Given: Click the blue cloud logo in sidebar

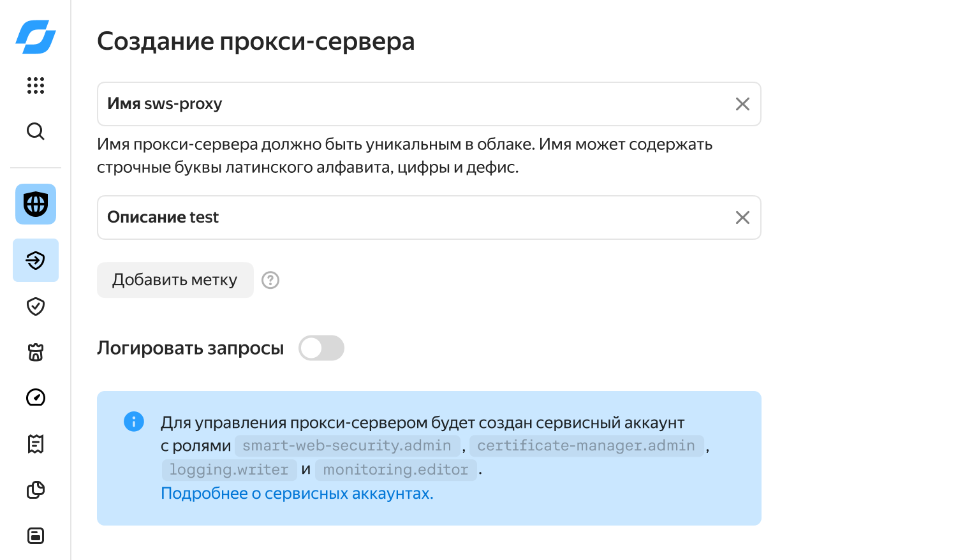Looking at the screenshot, I should click(36, 37).
